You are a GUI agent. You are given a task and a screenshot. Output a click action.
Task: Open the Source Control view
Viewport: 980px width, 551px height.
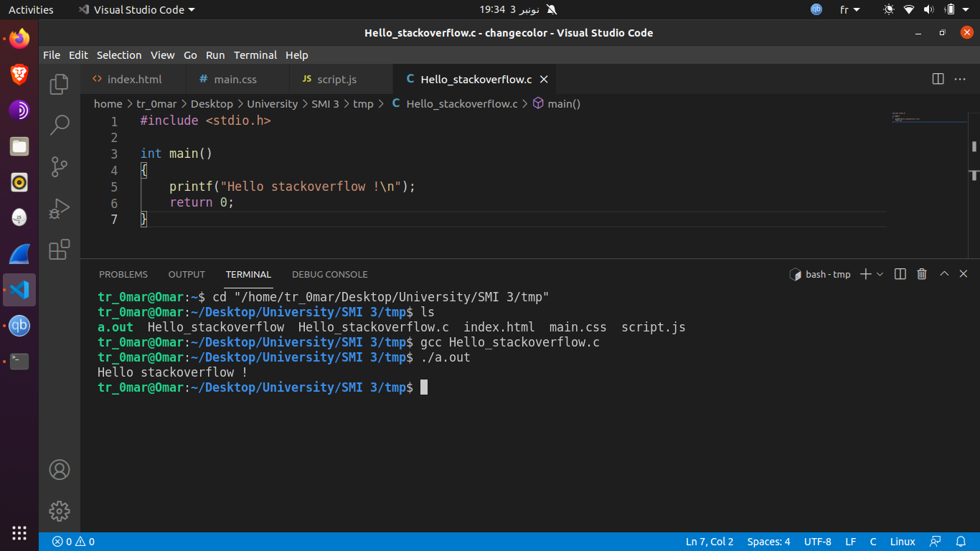pos(60,167)
